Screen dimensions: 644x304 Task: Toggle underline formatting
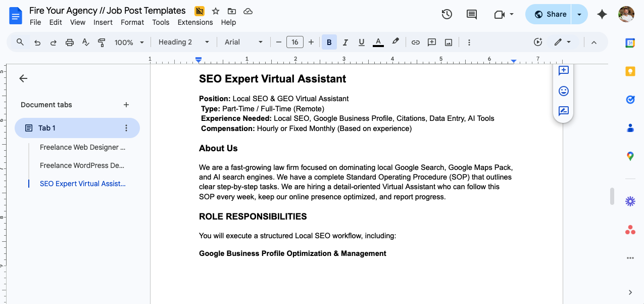pyautogui.click(x=362, y=42)
